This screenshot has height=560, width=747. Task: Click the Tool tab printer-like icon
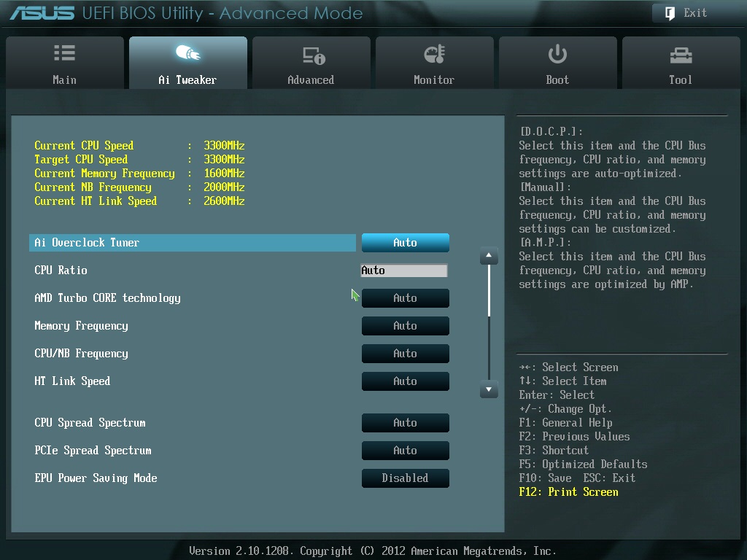[681, 55]
